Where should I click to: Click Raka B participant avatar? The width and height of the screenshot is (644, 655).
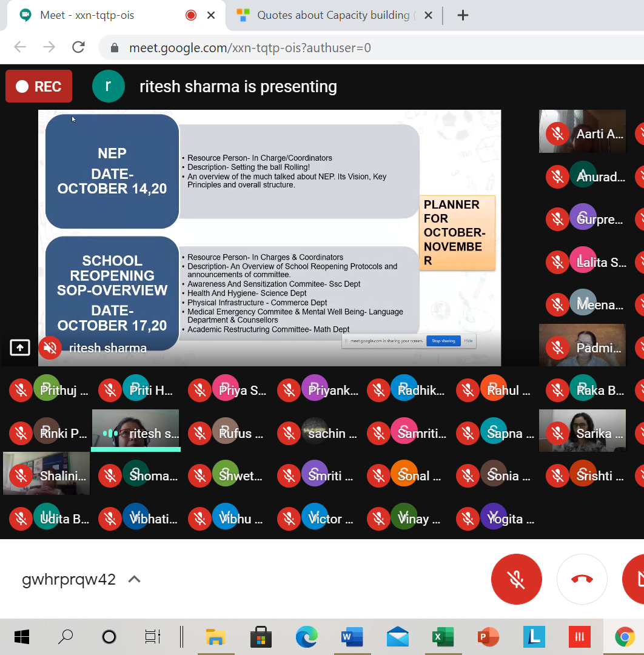pyautogui.click(x=583, y=388)
